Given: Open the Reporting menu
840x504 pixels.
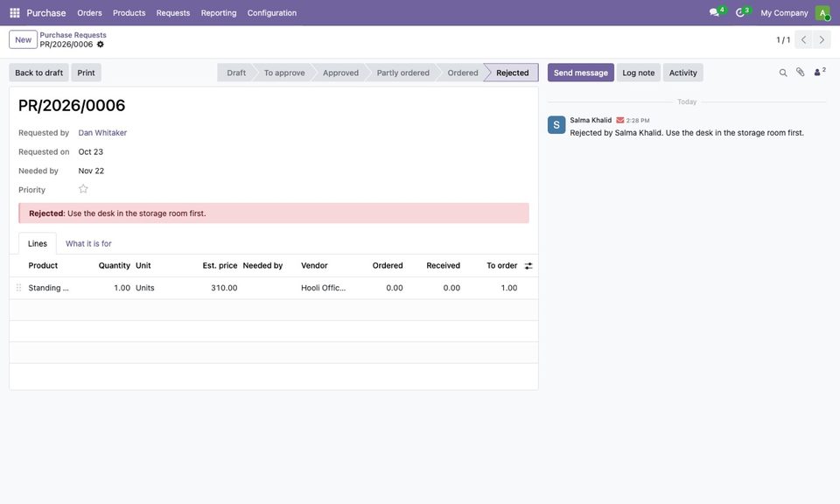Looking at the screenshot, I should (x=219, y=13).
